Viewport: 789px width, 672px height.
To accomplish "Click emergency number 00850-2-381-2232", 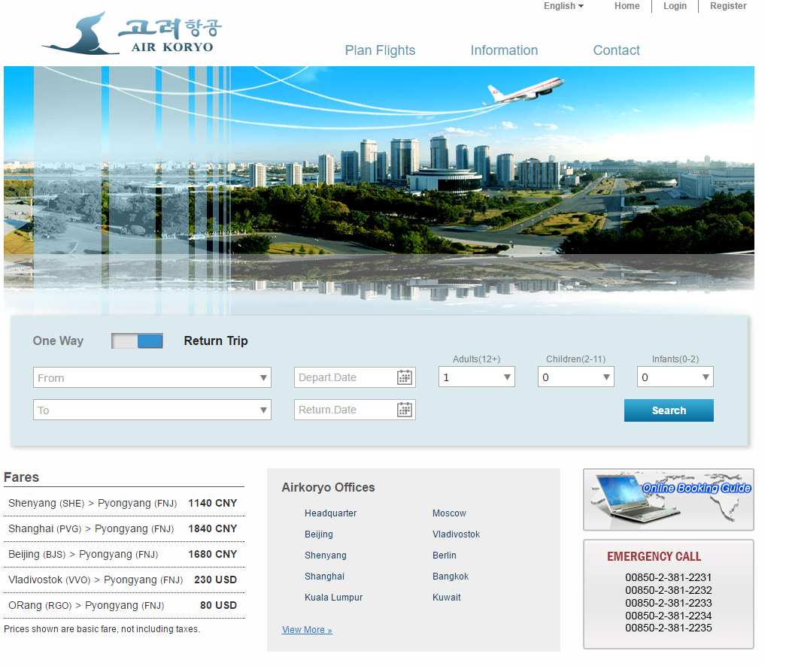I will (668, 590).
